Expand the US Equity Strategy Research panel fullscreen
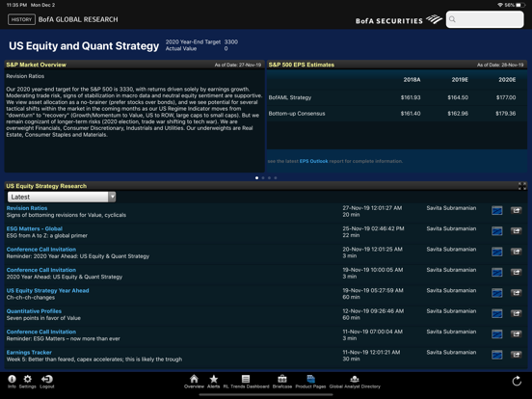This screenshot has height=399, width=532. click(x=522, y=186)
